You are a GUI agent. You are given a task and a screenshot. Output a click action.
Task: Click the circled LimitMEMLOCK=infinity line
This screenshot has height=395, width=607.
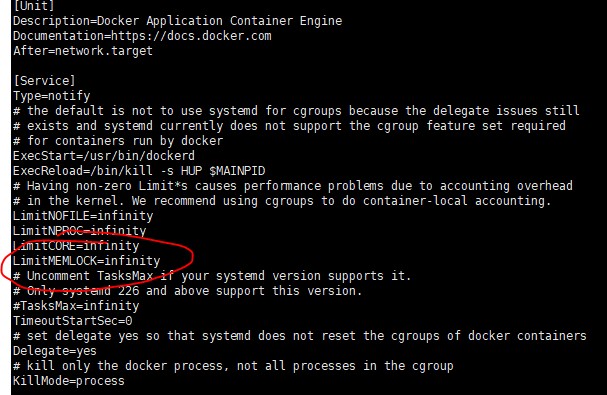tap(86, 261)
